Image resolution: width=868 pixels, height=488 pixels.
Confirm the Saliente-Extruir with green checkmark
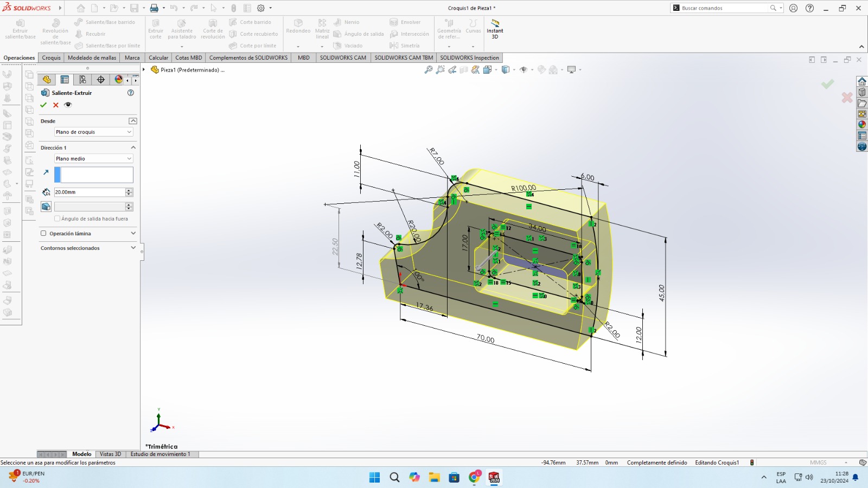pos(43,105)
